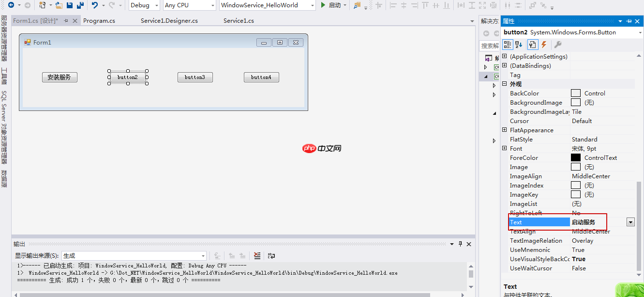The image size is (644, 297).
Task: Click the Save All icon
Action: [x=80, y=5]
